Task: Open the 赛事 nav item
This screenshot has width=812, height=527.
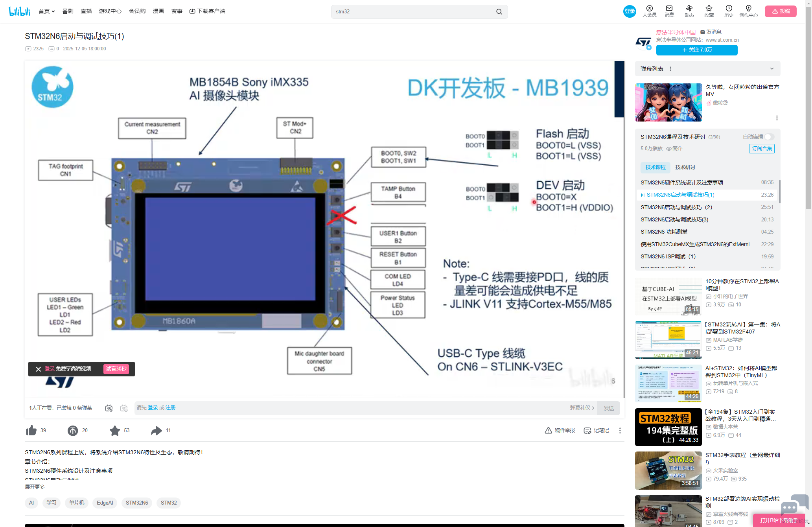Action: pyautogui.click(x=177, y=11)
